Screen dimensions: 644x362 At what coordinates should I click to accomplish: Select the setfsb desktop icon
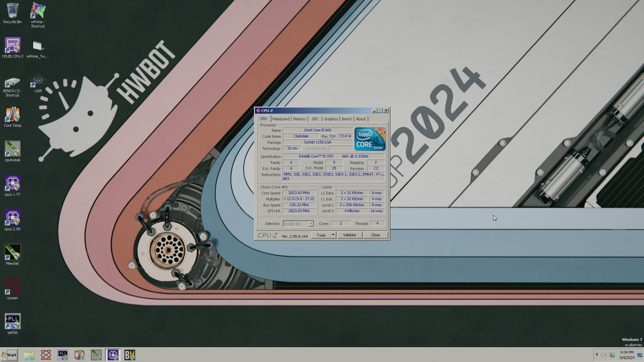click(x=12, y=324)
